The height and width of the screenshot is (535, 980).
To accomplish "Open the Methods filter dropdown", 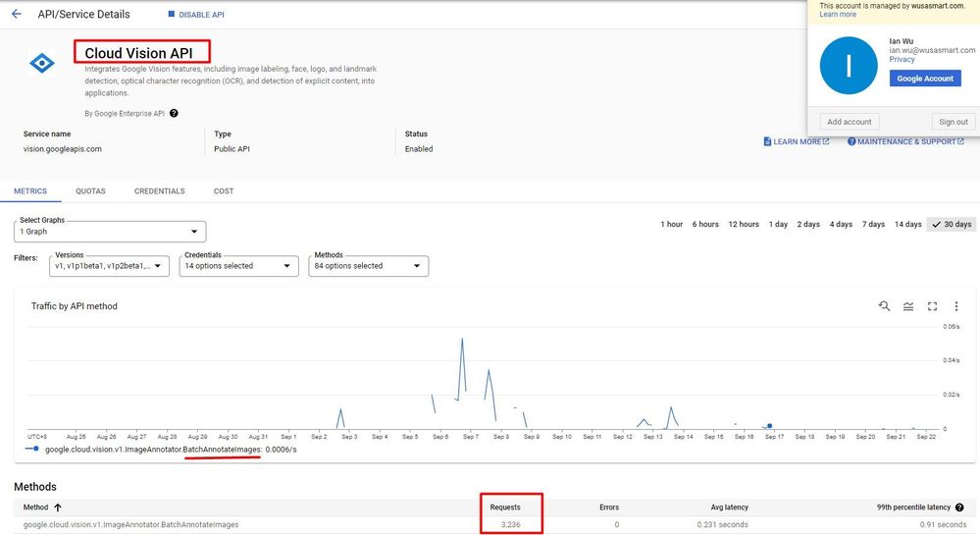I will [368, 266].
